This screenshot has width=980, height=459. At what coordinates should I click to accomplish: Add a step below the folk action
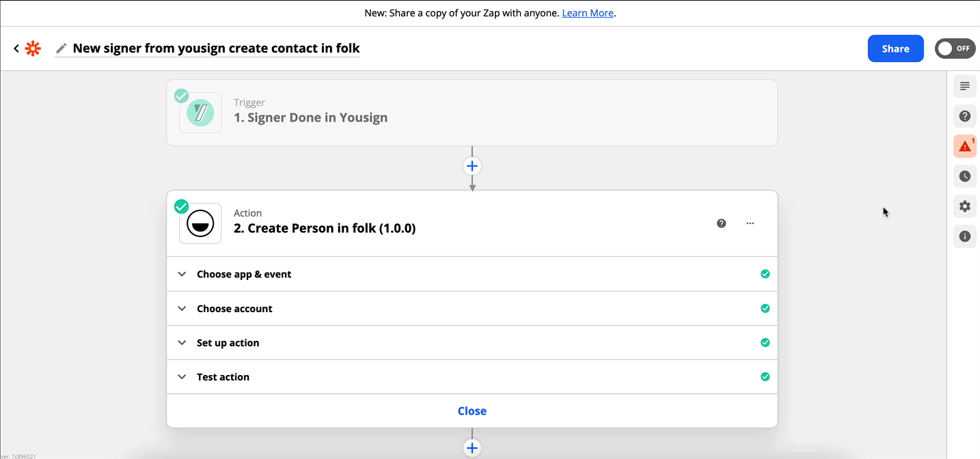click(472, 448)
